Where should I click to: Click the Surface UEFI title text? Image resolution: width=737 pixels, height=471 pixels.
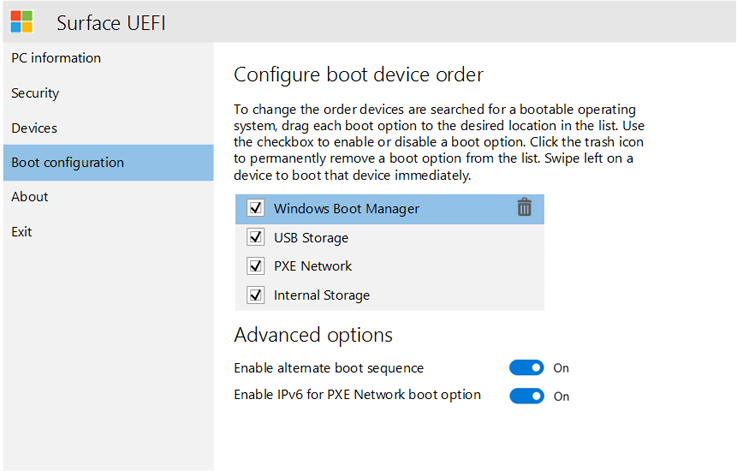pyautogui.click(x=115, y=22)
